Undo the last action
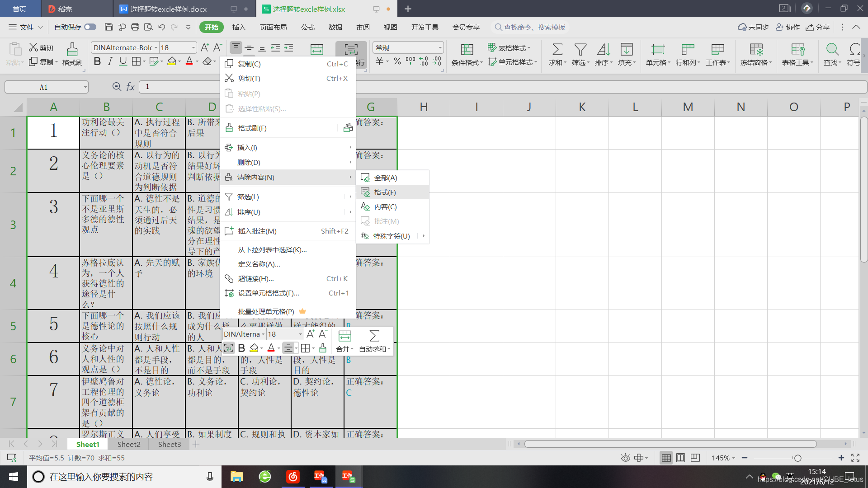868x488 pixels. tap(161, 27)
